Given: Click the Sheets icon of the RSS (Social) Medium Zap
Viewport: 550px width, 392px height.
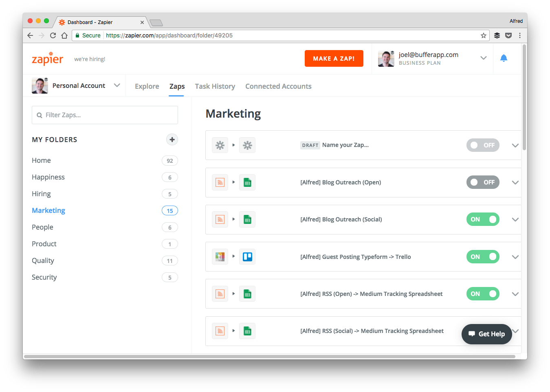Looking at the screenshot, I should click(x=247, y=331).
